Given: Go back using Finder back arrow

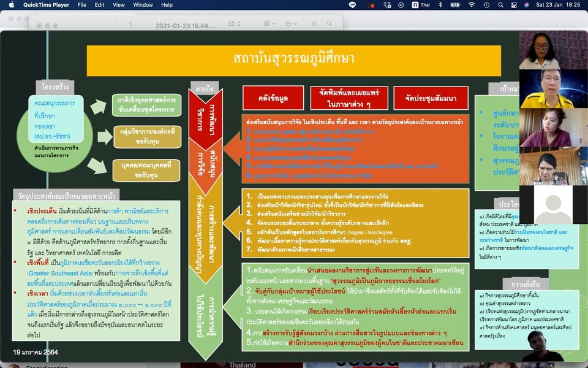Looking at the screenshot, I should pyautogui.click(x=131, y=24).
